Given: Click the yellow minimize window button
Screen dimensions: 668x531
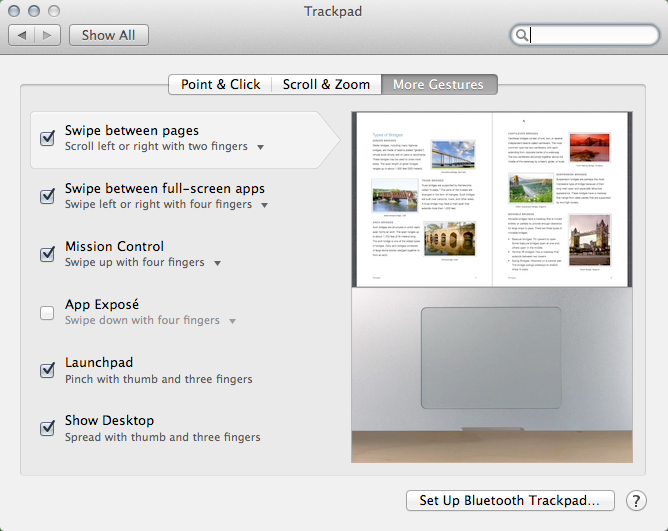Looking at the screenshot, I should (36, 11).
